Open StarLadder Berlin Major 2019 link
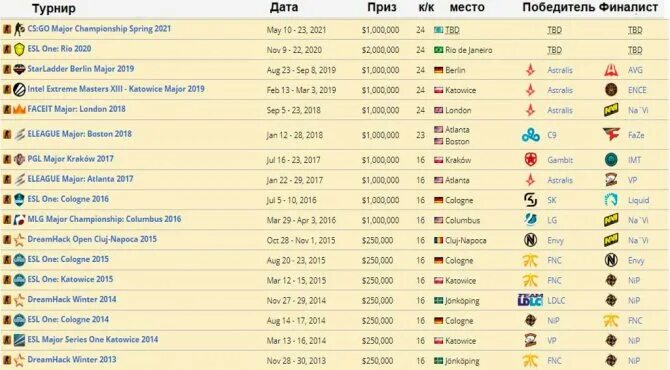 click(81, 69)
